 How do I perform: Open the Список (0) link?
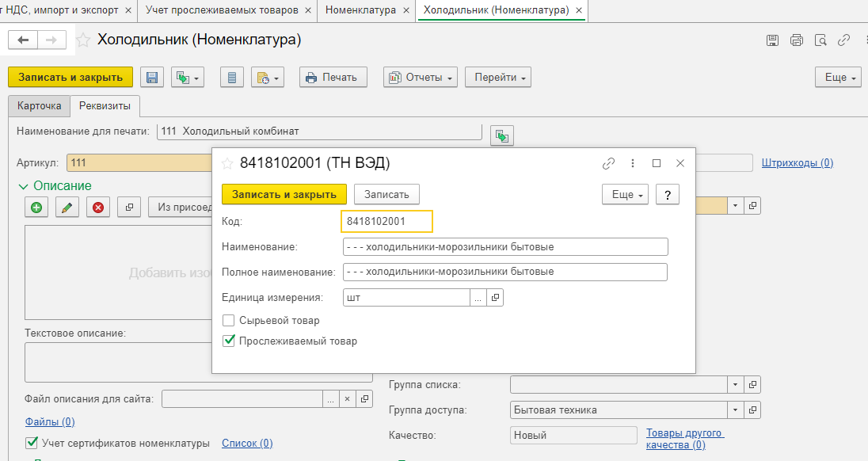click(x=247, y=444)
